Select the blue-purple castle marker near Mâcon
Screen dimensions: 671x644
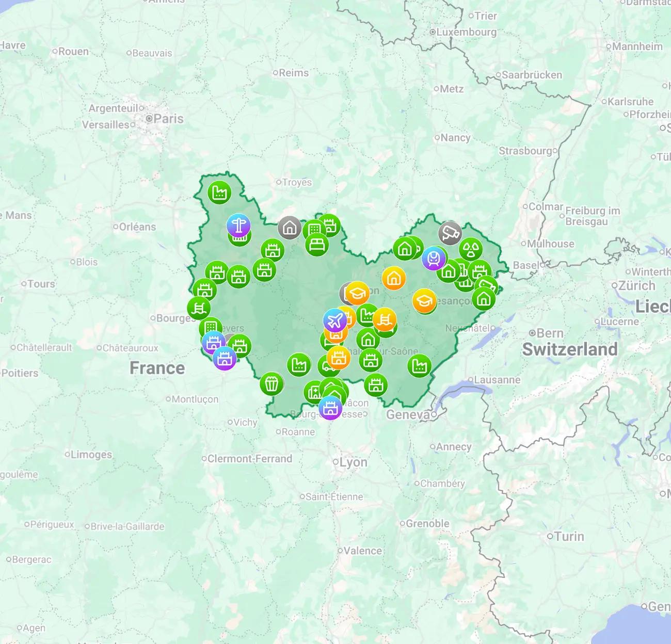tap(330, 408)
